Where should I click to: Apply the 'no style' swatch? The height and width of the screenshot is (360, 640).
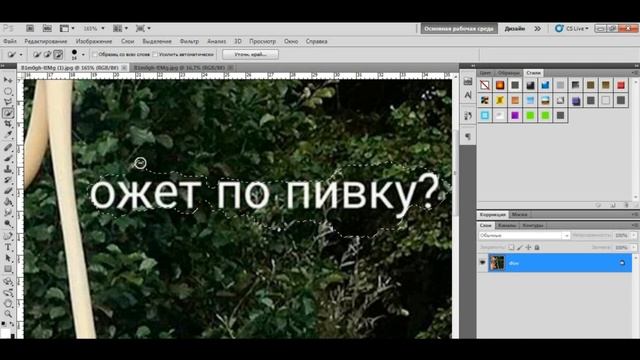click(x=485, y=85)
